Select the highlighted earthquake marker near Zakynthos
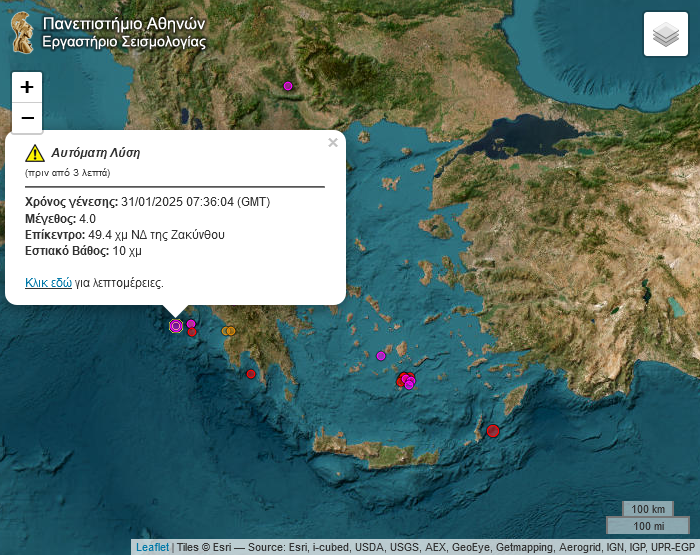Viewport: 700px width, 555px height. [x=176, y=326]
